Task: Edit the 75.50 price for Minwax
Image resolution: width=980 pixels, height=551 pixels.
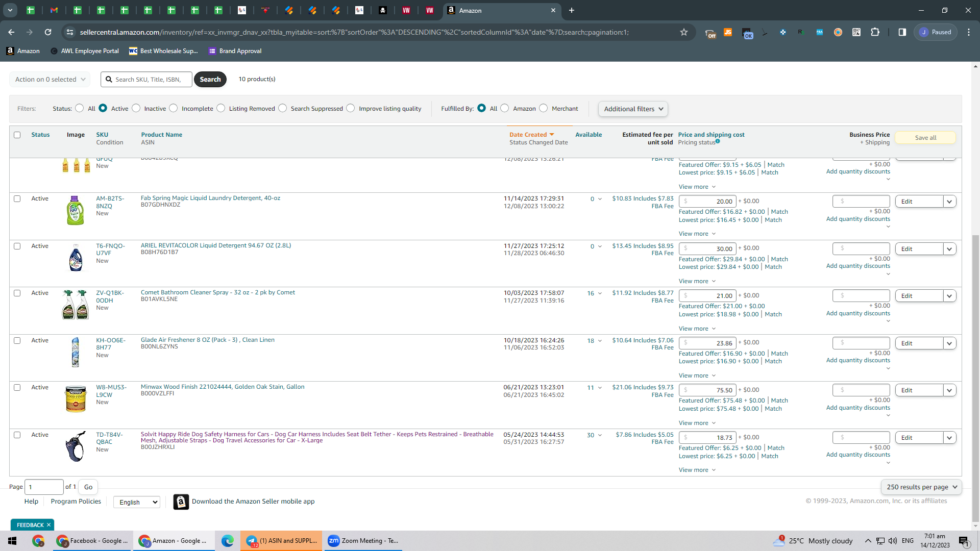Action: (x=707, y=390)
